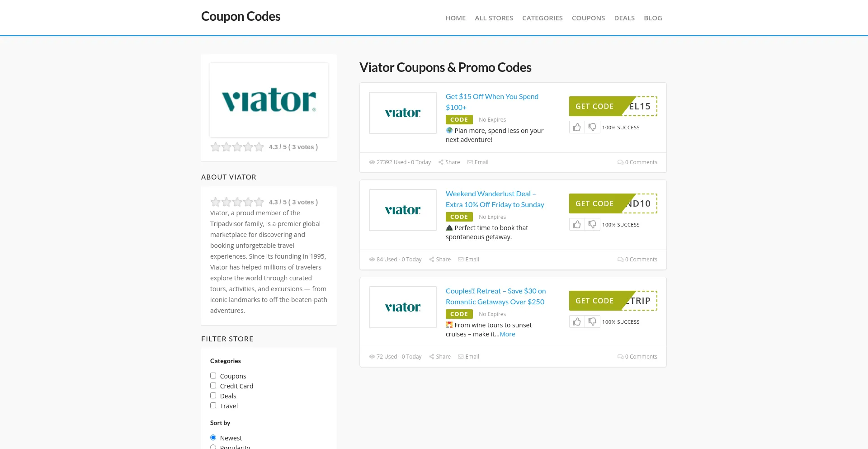Select the Newest sort option
This screenshot has height=449, width=868.
213,438
